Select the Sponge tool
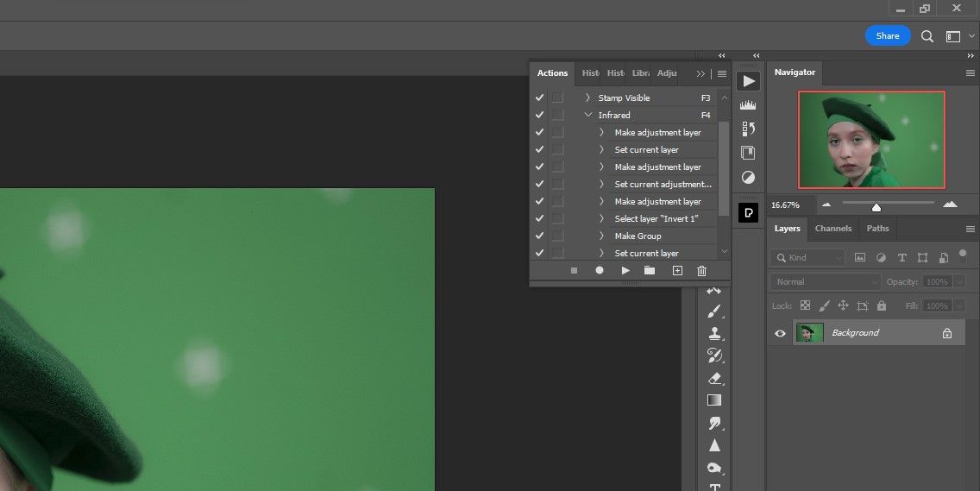 tap(714, 467)
